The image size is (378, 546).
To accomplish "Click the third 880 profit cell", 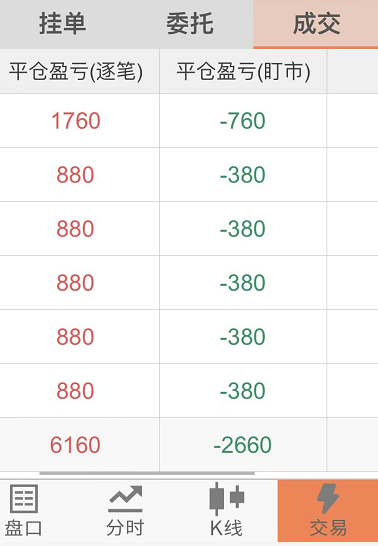I will (76, 282).
